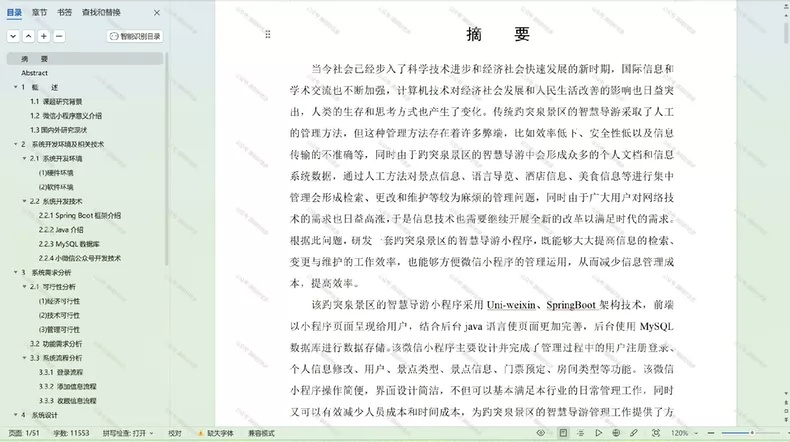This screenshot has width=790, height=442.
Task: Collapse the '3 系统需求分析' section arrow
Action: click(16, 272)
